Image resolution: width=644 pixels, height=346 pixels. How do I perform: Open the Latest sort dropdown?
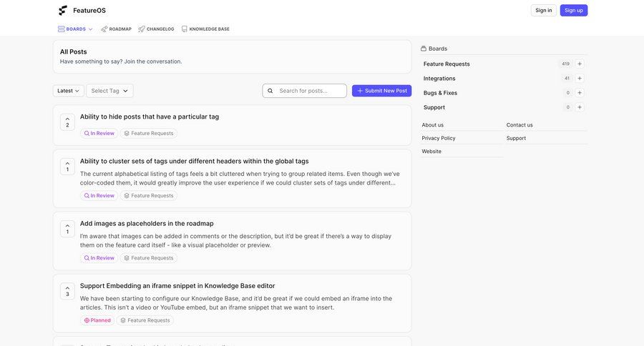point(68,91)
